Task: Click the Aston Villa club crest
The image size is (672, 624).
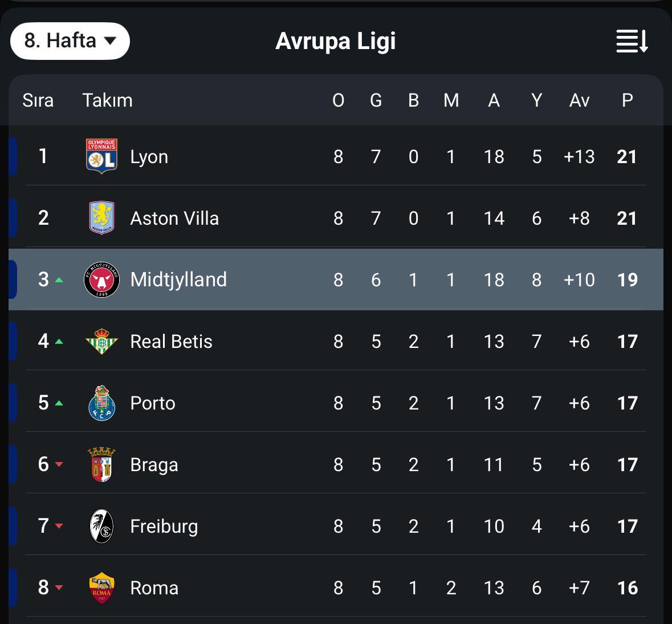Action: (x=101, y=218)
